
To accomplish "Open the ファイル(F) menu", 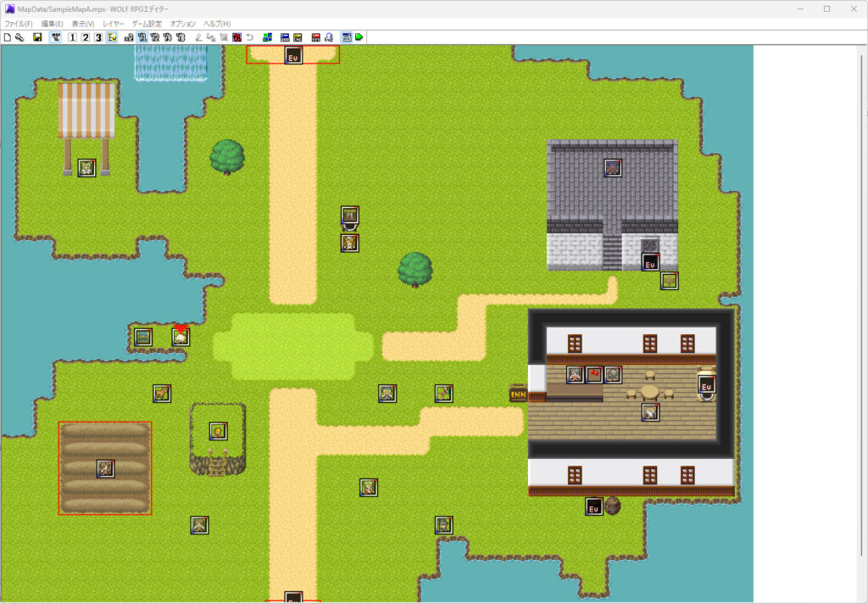I will (19, 24).
